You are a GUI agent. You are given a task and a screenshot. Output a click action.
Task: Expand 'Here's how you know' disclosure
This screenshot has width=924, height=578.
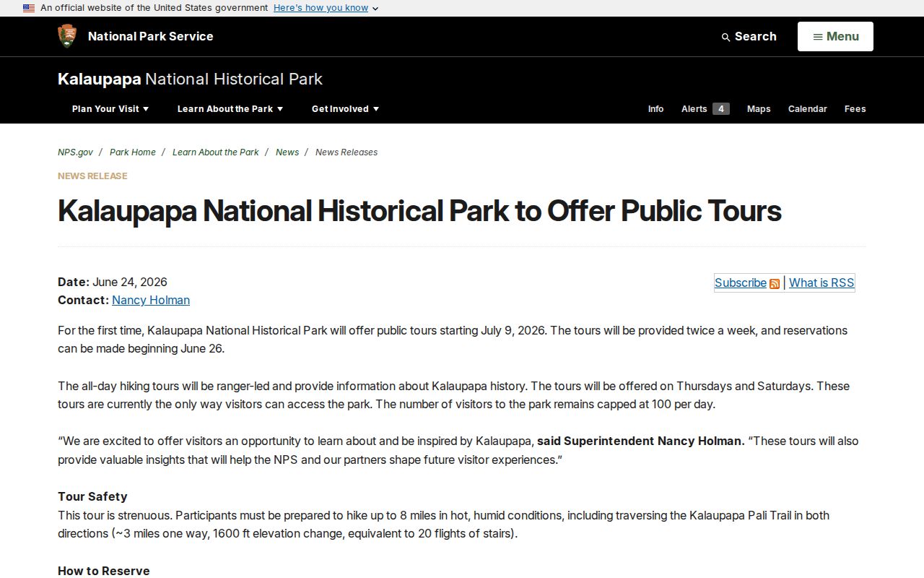point(326,8)
